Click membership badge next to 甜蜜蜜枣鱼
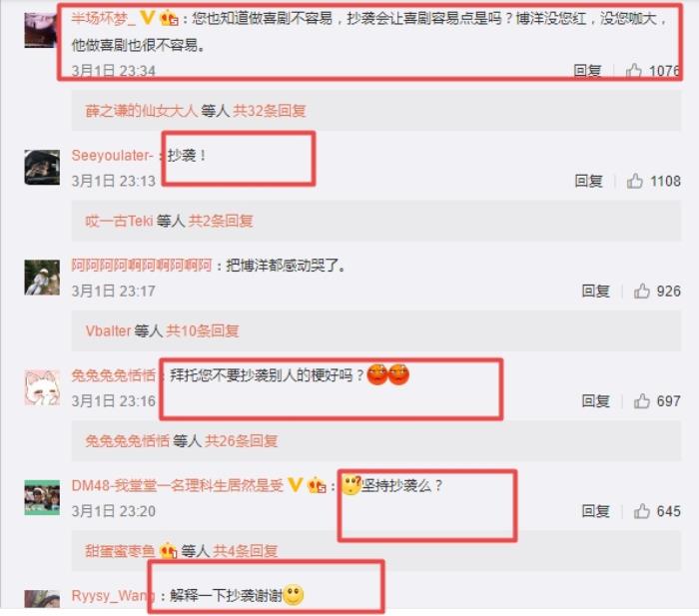Image resolution: width=699 pixels, height=616 pixels. click(x=169, y=551)
